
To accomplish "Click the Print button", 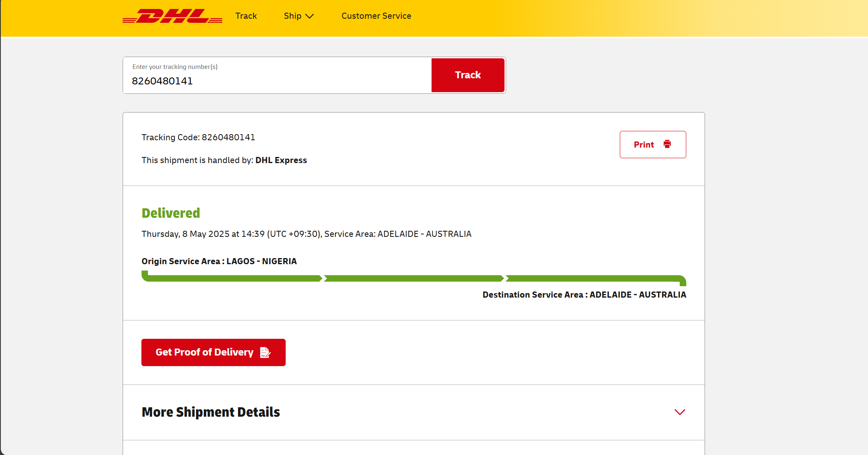I will [653, 144].
